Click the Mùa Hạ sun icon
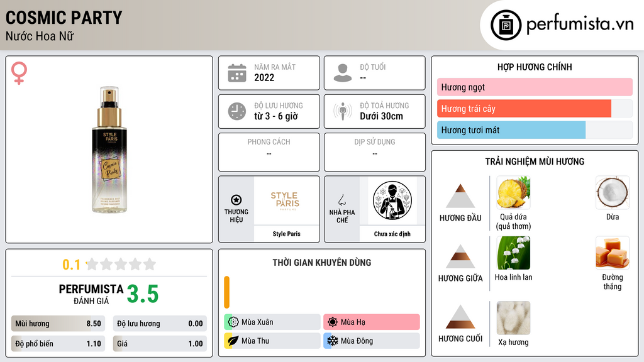Screen dimensions: 644x362 coord(333,322)
